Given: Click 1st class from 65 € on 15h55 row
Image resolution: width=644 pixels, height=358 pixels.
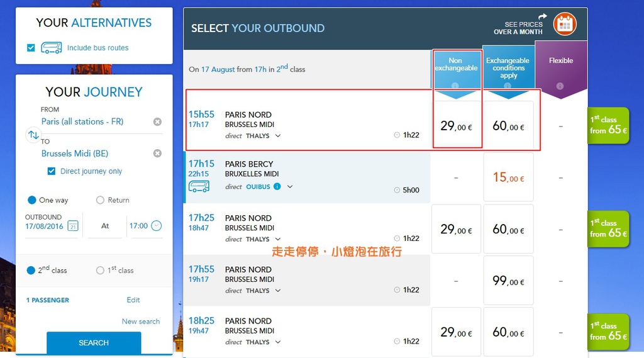Looking at the screenshot, I should tap(608, 125).
